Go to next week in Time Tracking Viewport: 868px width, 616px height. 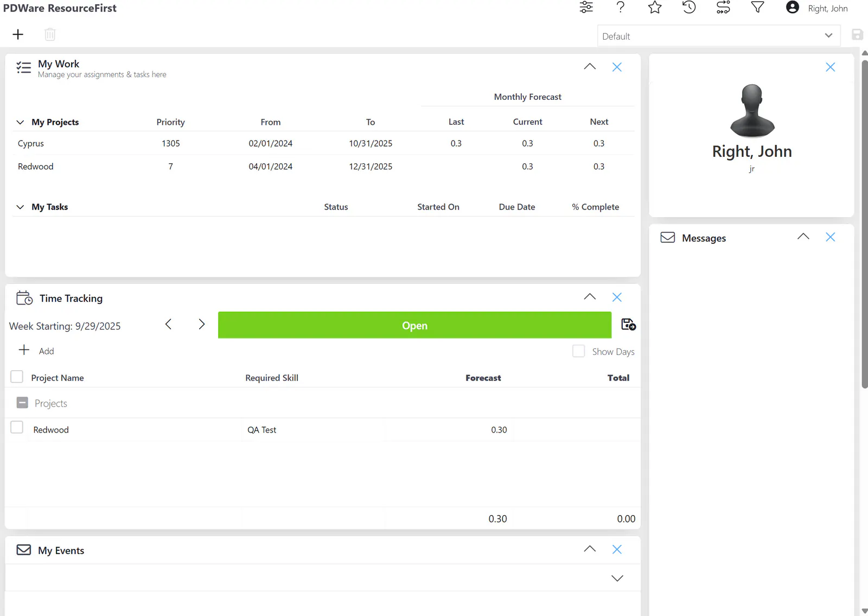click(x=202, y=325)
